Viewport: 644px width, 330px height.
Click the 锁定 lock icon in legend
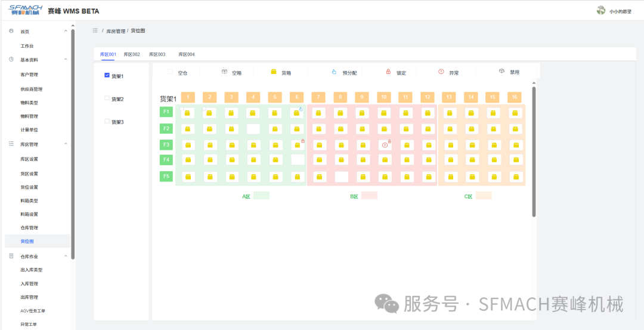coord(388,72)
